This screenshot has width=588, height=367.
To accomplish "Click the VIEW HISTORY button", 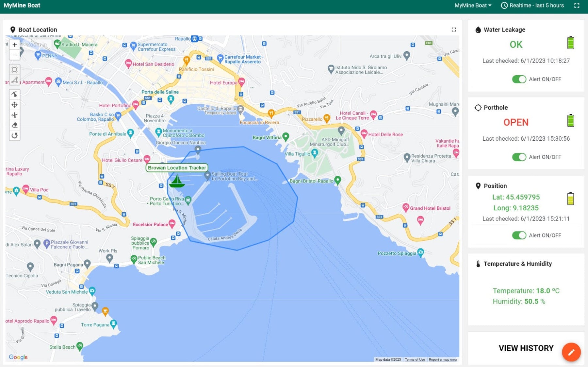I will pos(526,348).
